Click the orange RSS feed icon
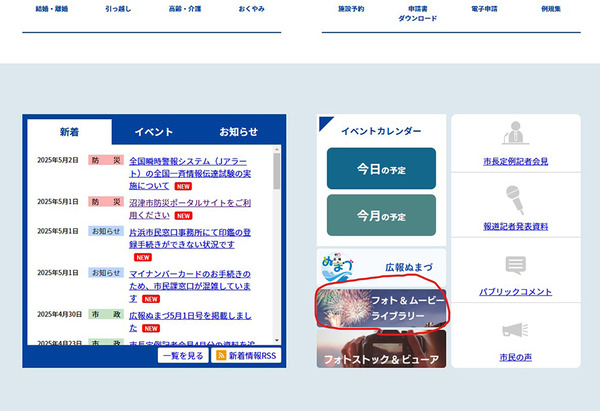Screen dimensions: 600x411 pos(221,356)
